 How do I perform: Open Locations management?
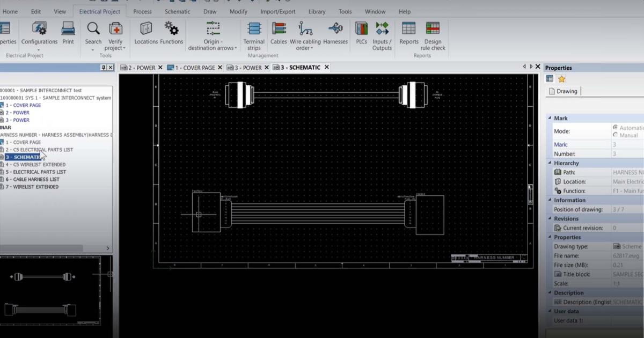[x=146, y=33]
